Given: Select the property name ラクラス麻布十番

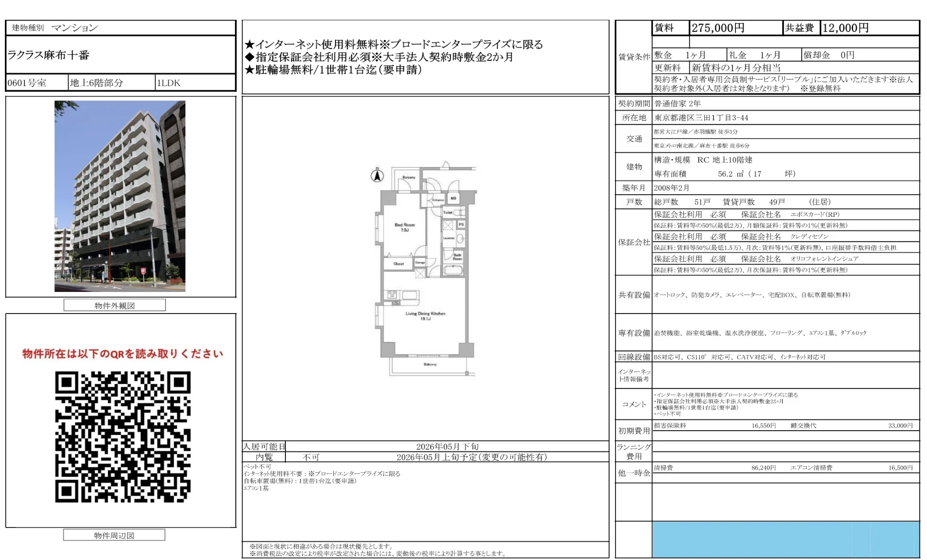Looking at the screenshot, I should click(x=48, y=55).
